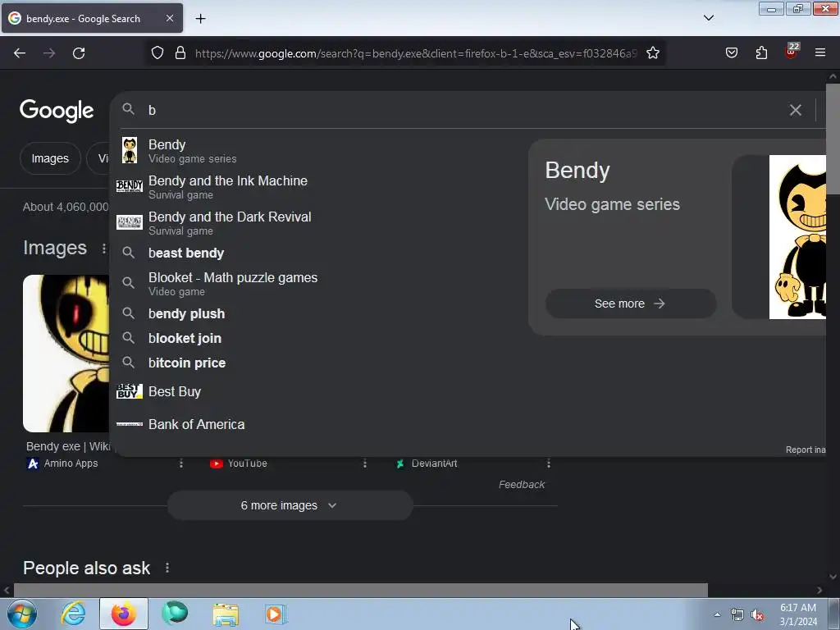840x630 pixels.
Task: Click the site security padlock icon
Action: click(180, 53)
